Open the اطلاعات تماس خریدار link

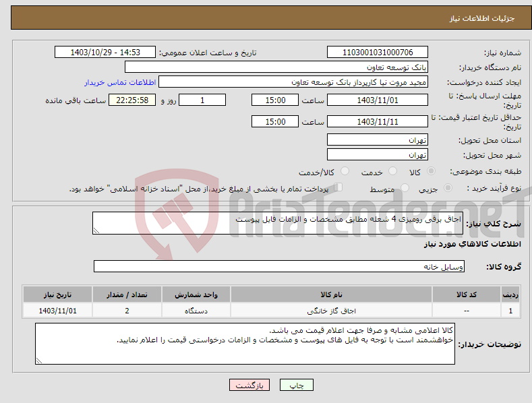120,82
